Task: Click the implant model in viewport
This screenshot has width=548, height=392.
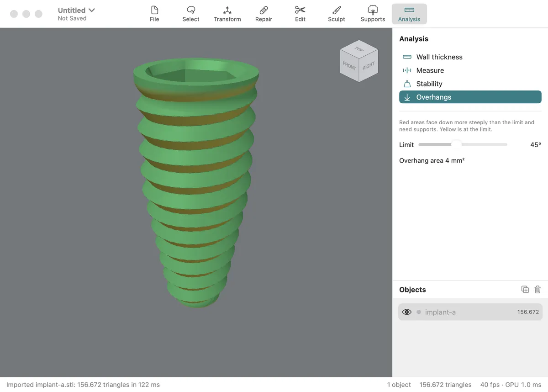Action: point(196,183)
